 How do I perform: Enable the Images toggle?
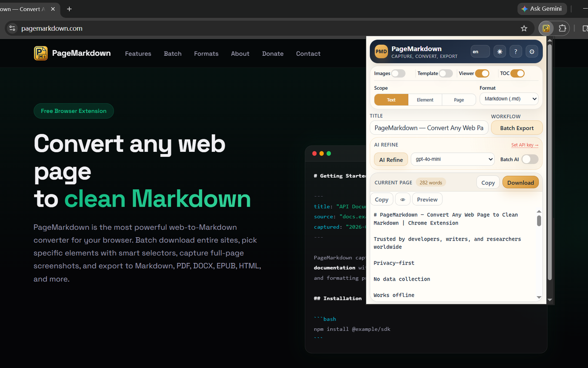398,73
